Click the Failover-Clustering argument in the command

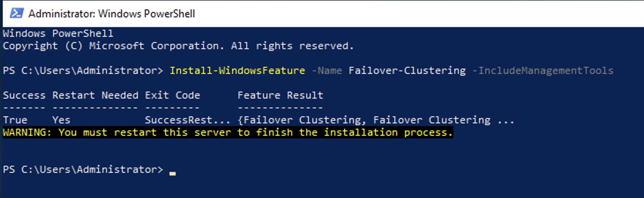[407, 71]
